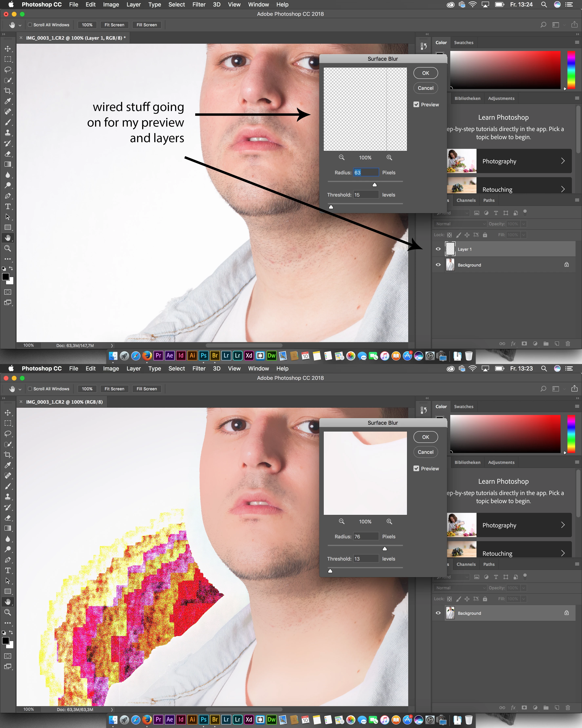Click the Radius slider handle in the Radius 63 dialog
582x728 pixels.
click(374, 185)
